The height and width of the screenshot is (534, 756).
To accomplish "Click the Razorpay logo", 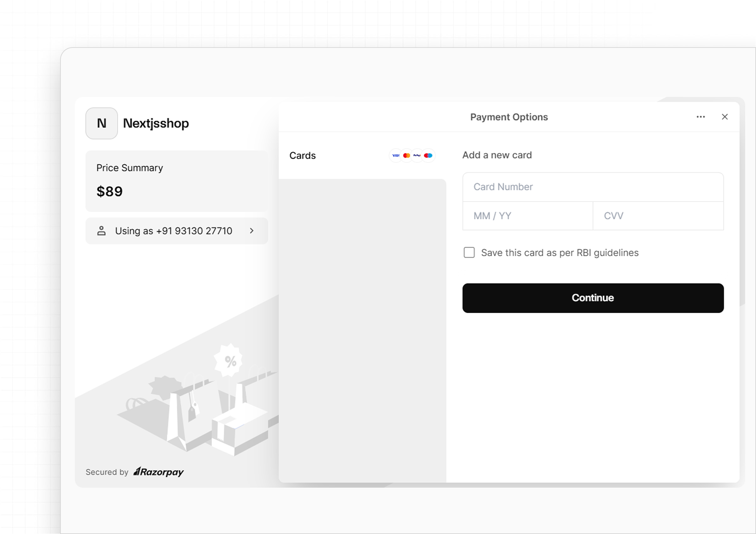I will (x=159, y=472).
